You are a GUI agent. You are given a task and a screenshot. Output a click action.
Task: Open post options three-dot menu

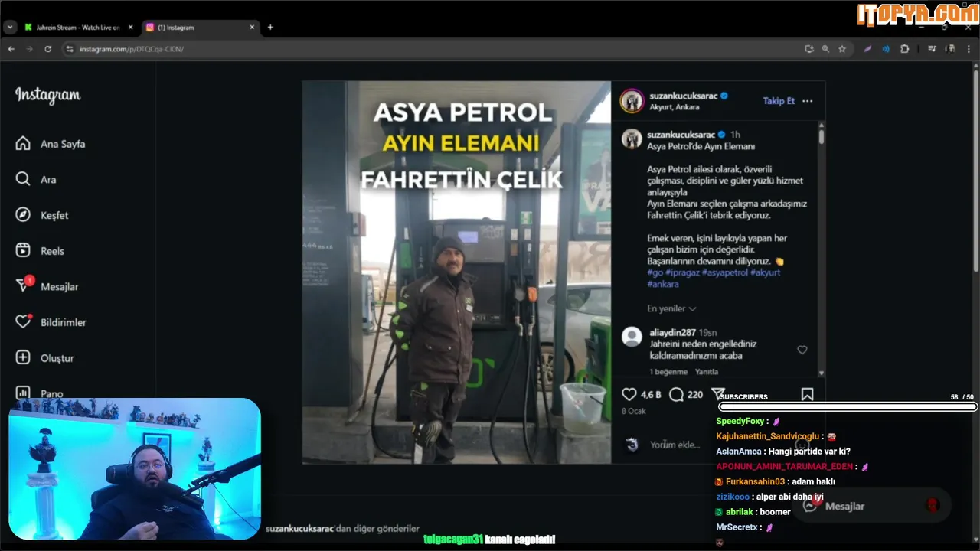tap(807, 101)
